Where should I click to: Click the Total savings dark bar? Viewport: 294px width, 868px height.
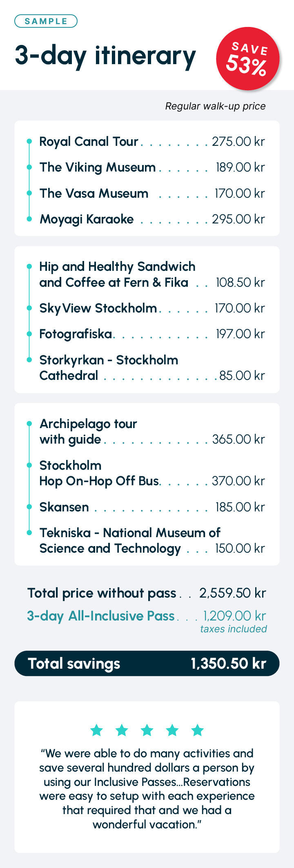(x=147, y=663)
